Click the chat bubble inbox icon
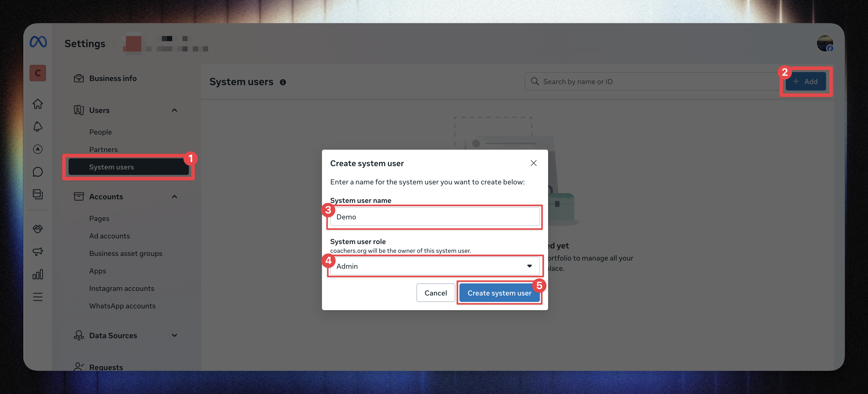This screenshot has width=868, height=394. [38, 172]
